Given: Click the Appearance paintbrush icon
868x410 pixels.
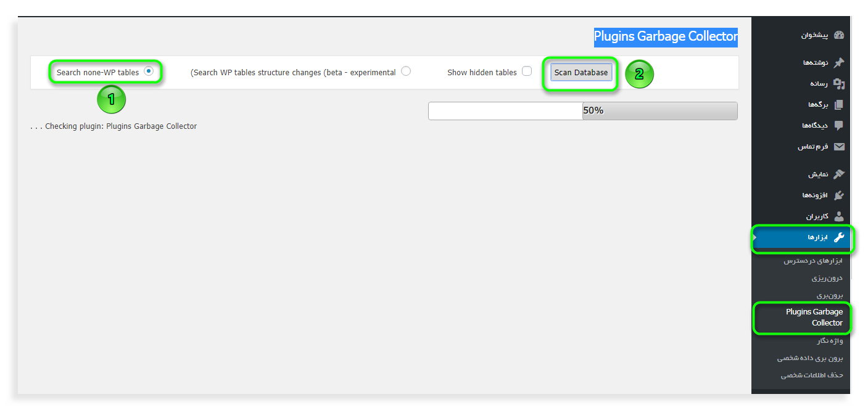Looking at the screenshot, I should [x=838, y=174].
